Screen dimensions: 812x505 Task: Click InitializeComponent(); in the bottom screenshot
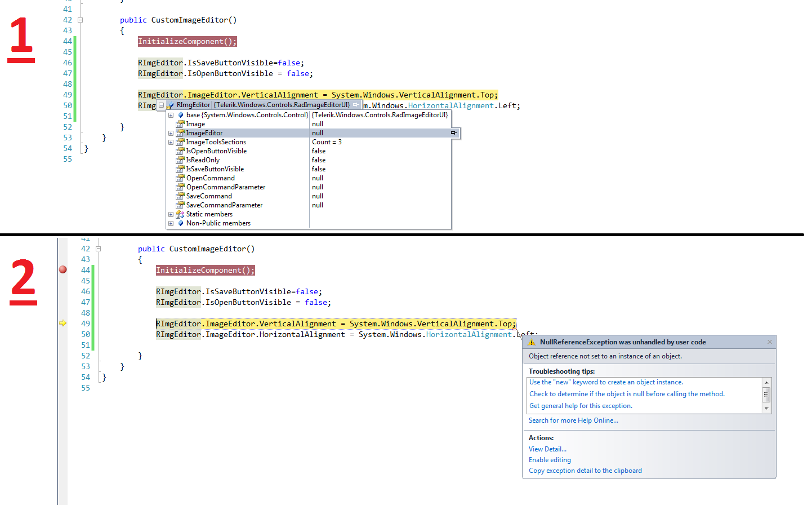[206, 270]
